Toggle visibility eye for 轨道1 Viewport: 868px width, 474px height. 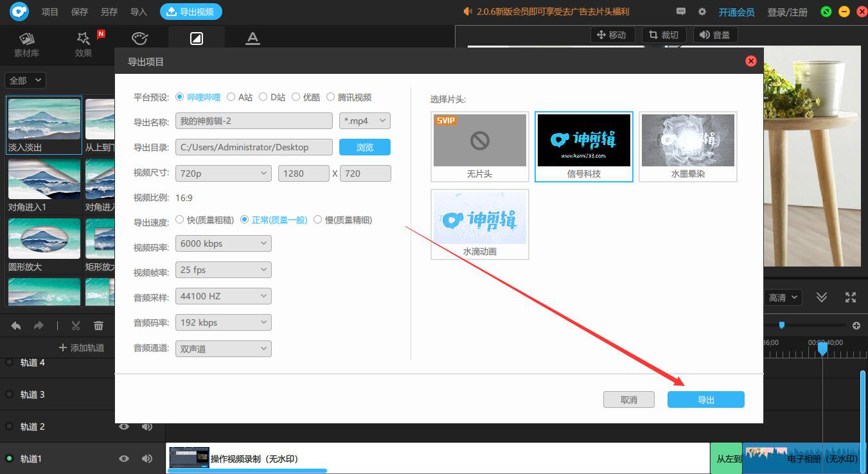tap(124, 459)
